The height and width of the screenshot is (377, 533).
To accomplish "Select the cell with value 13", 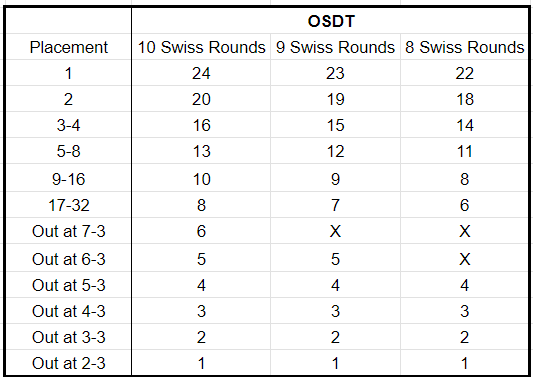I will pyautogui.click(x=201, y=151).
